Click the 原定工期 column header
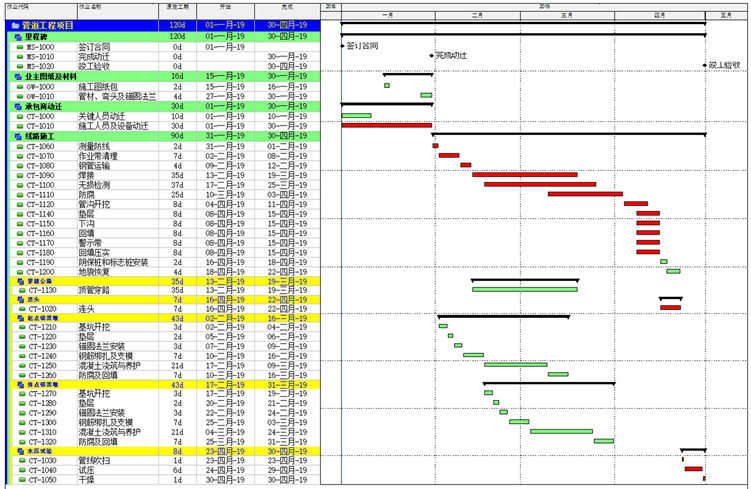The height and width of the screenshot is (489, 751). click(177, 6)
